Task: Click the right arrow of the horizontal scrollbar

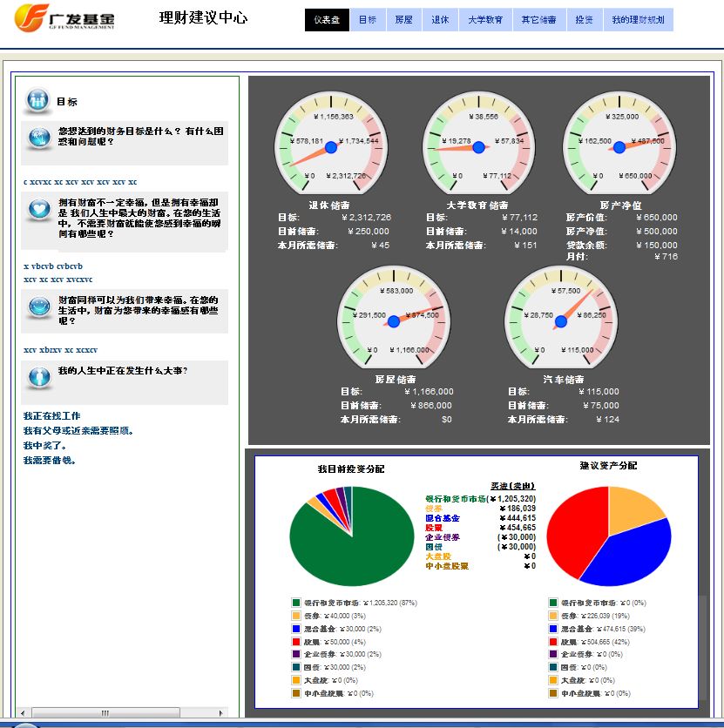Action: [x=220, y=713]
